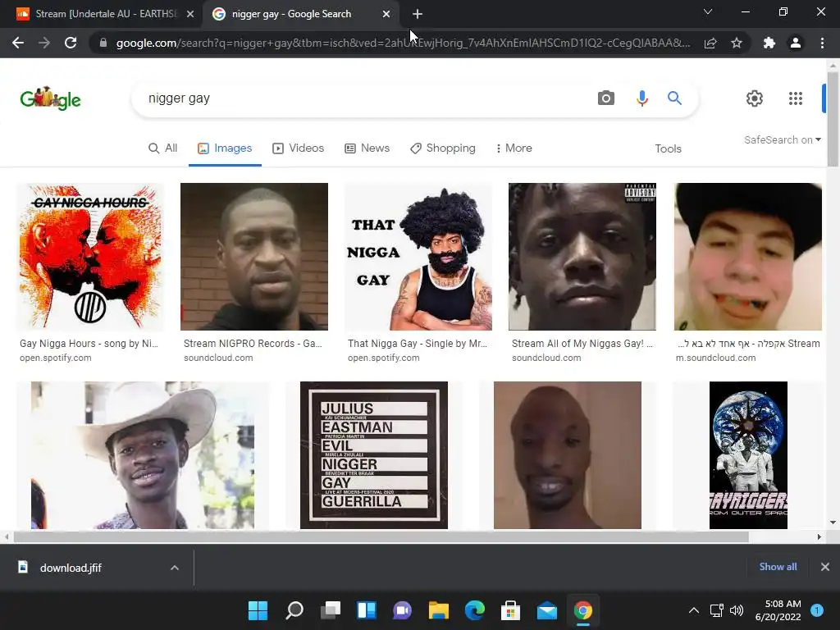Open the cowboy hat photo thumbnail

143,455
